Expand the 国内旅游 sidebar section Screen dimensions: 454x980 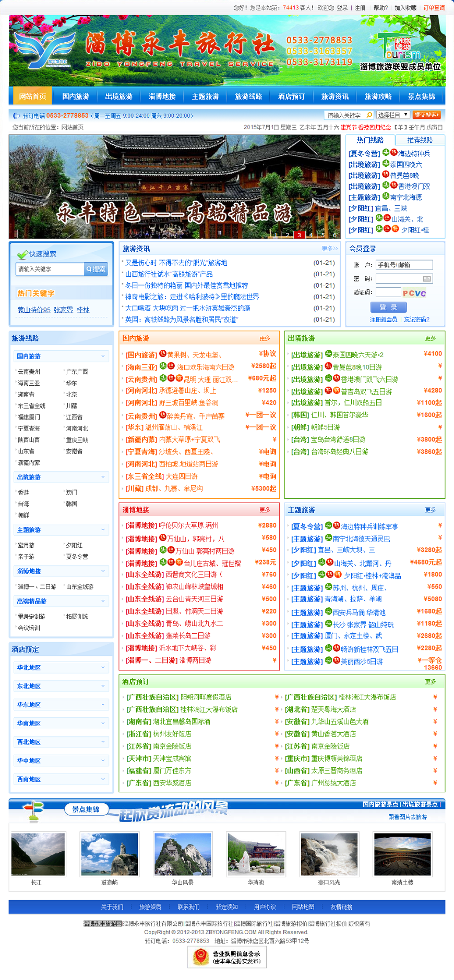click(61, 357)
